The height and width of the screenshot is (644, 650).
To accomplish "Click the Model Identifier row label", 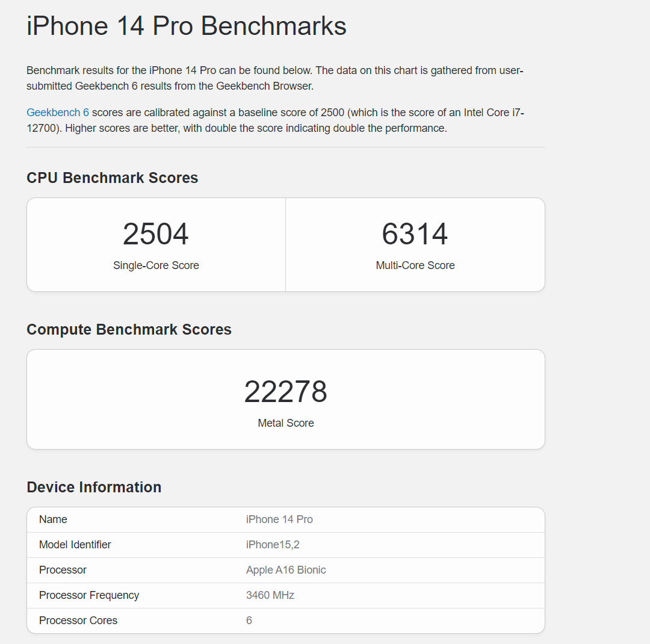I will click(75, 545).
